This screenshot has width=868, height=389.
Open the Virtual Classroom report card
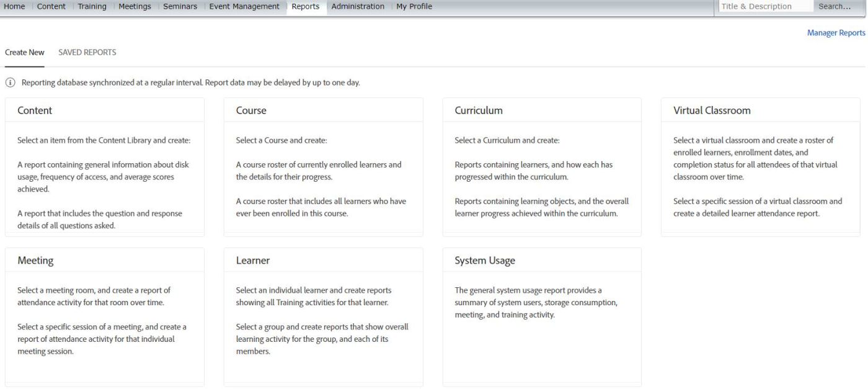tap(760, 166)
